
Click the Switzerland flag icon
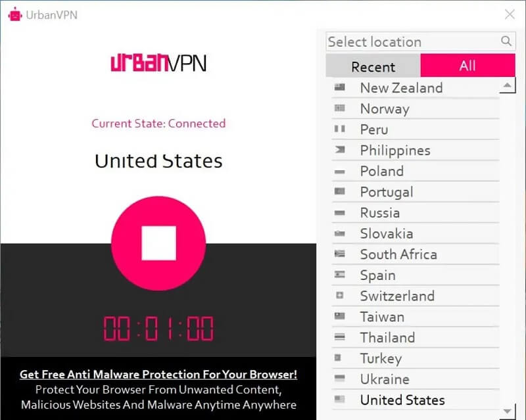[340, 296]
